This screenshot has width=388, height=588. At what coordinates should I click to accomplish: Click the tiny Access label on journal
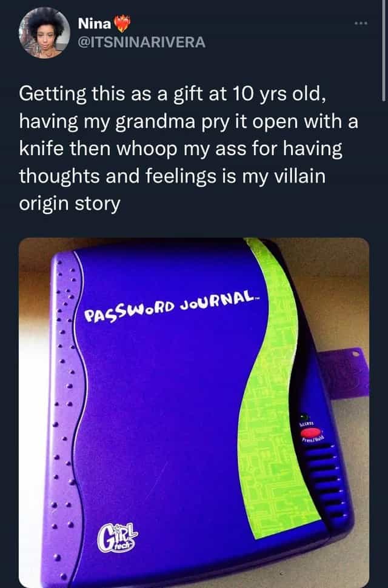pyautogui.click(x=306, y=424)
